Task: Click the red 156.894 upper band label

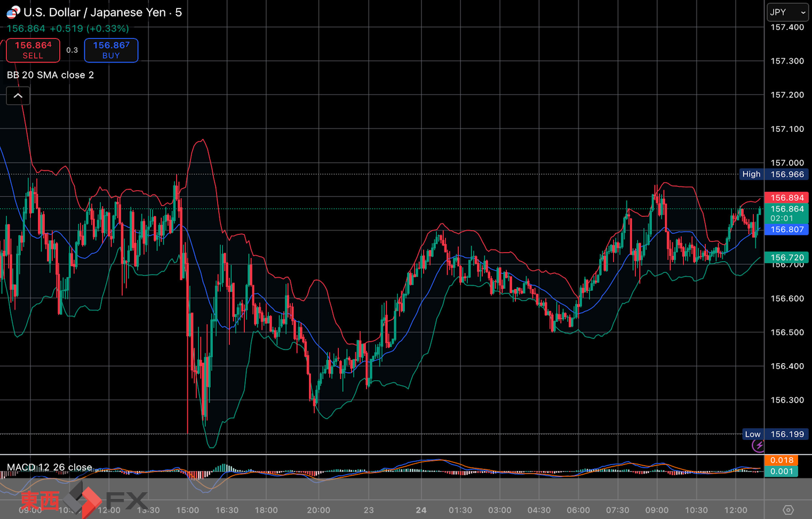Action: [786, 198]
